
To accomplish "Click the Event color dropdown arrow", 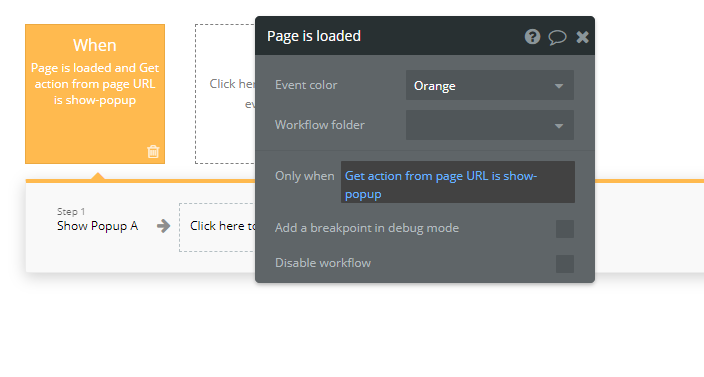I will click(x=559, y=86).
